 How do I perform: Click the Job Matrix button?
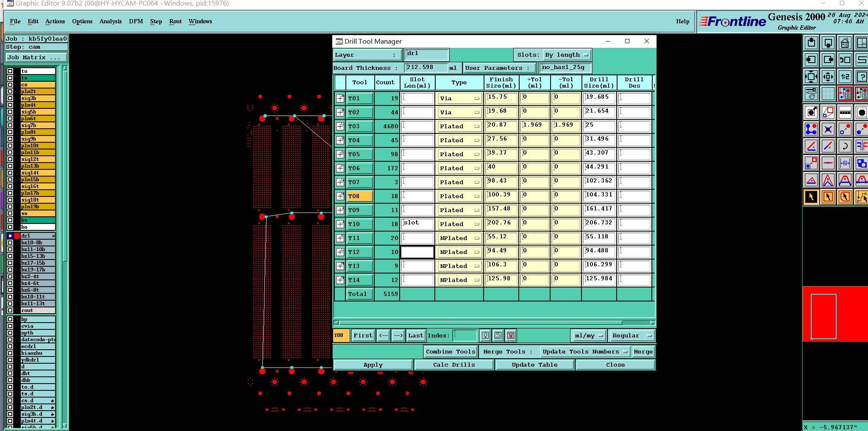pyautogui.click(x=36, y=57)
